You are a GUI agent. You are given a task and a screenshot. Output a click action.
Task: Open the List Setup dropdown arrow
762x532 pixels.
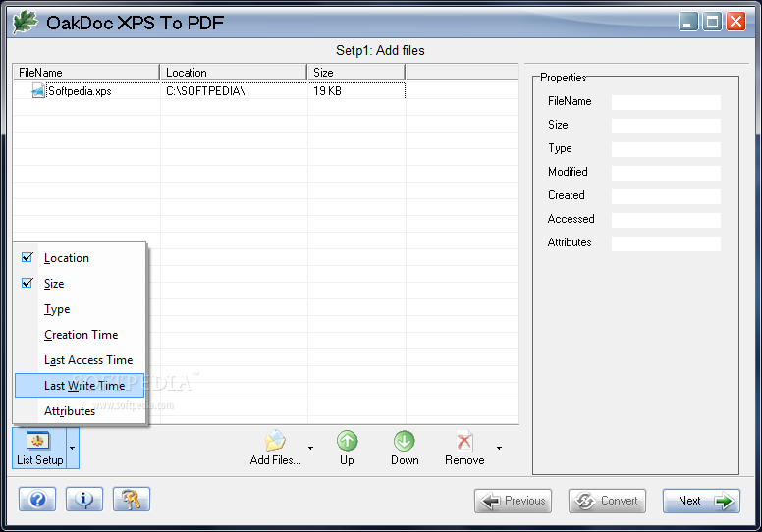(x=72, y=448)
